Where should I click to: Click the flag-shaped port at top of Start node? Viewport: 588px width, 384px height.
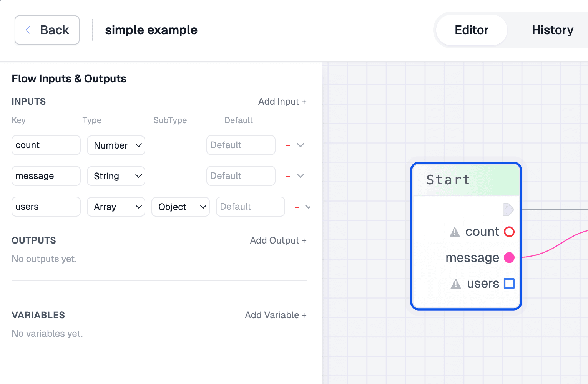(x=508, y=210)
